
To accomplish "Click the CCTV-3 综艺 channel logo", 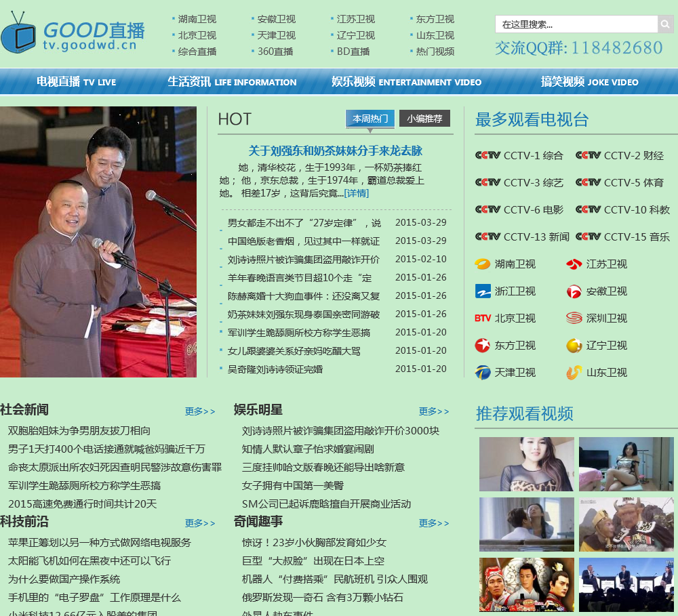I will click(487, 182).
